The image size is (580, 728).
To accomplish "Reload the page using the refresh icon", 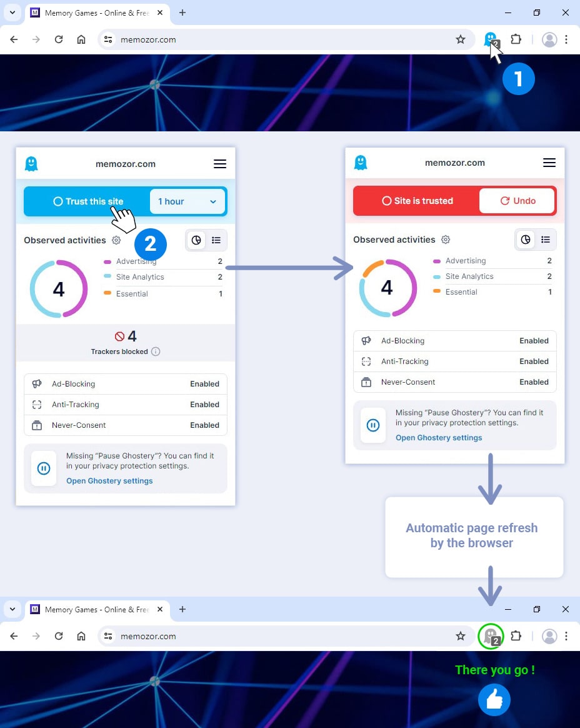I will point(59,39).
